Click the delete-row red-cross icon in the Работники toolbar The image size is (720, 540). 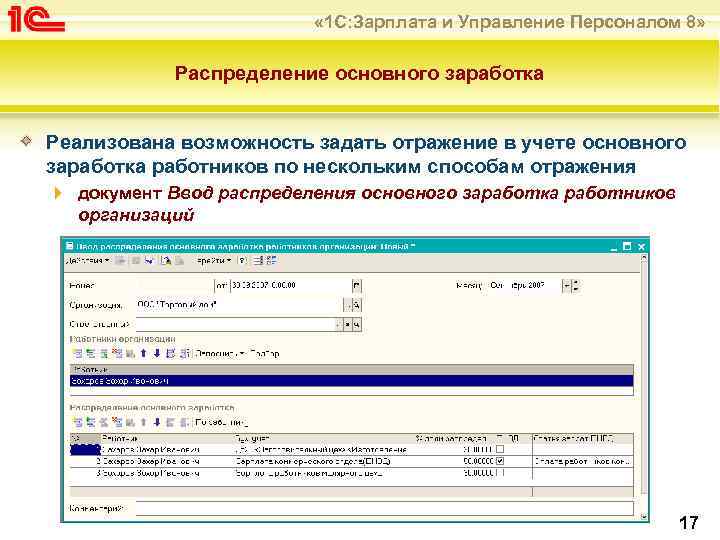click(118, 354)
